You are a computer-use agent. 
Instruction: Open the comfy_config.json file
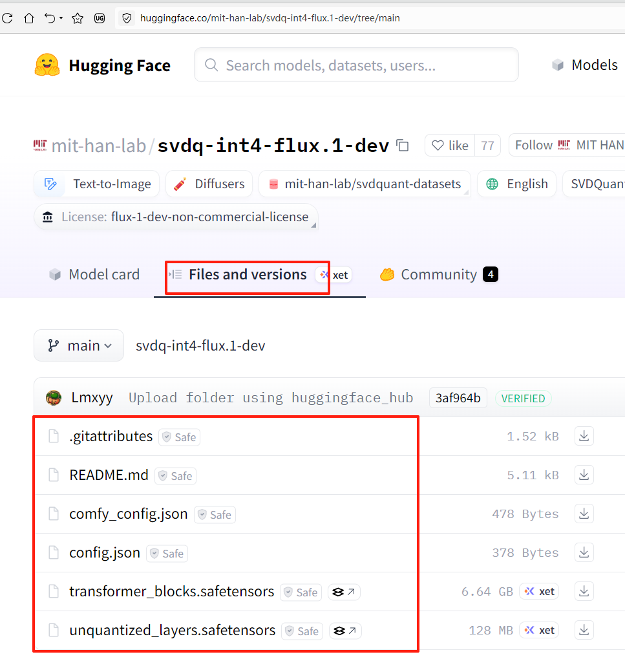point(129,514)
